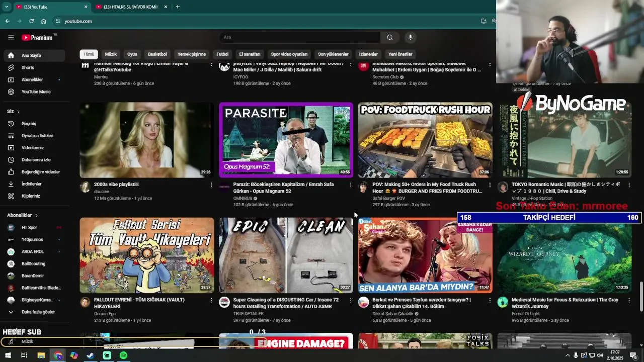Image resolution: width=644 pixels, height=362 pixels.
Task: Select the Yemek pişirme filter chip
Action: click(x=192, y=54)
